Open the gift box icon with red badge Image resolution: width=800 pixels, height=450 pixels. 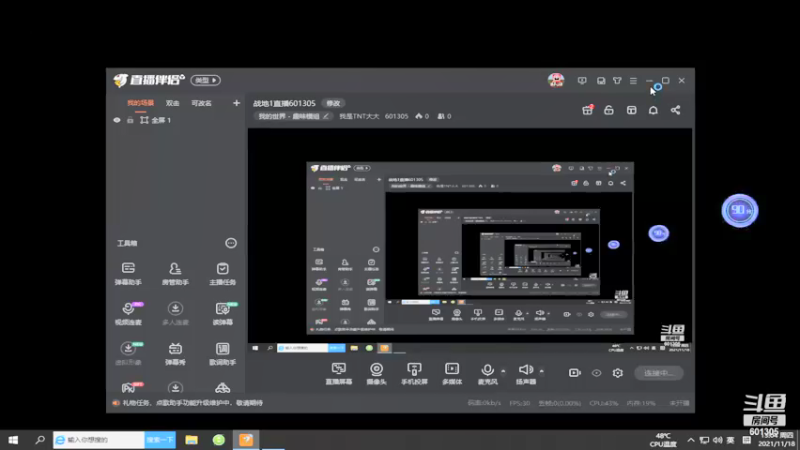click(x=588, y=110)
